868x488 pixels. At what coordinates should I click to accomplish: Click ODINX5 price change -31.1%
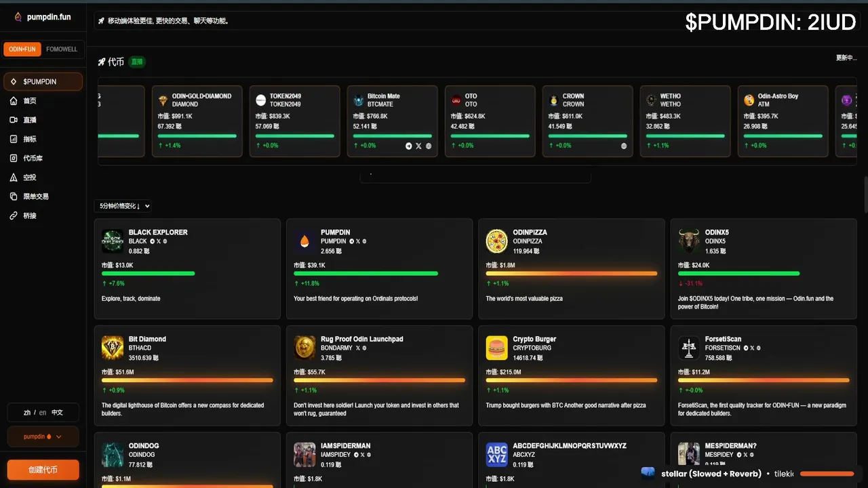point(690,283)
